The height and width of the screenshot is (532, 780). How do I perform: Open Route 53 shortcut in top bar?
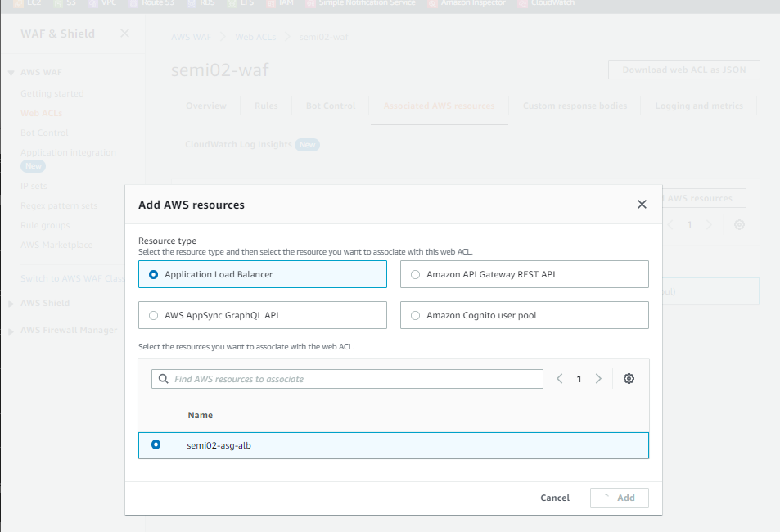[153, 3]
